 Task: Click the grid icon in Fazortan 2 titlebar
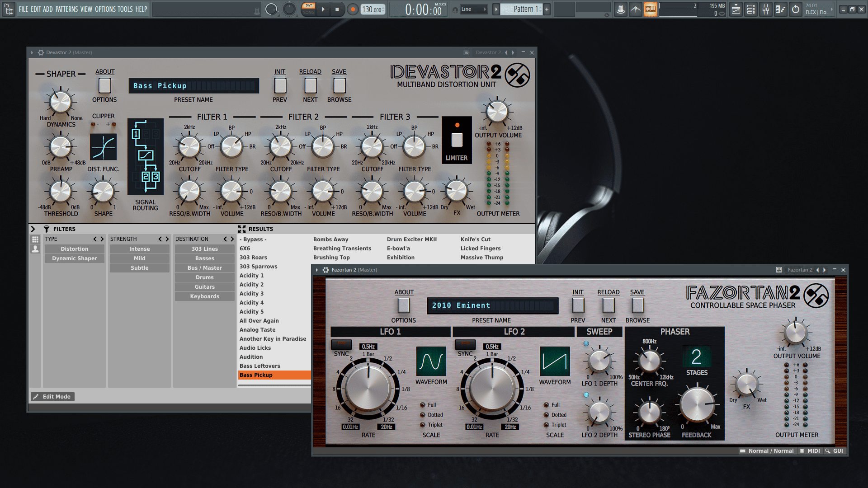coord(779,270)
